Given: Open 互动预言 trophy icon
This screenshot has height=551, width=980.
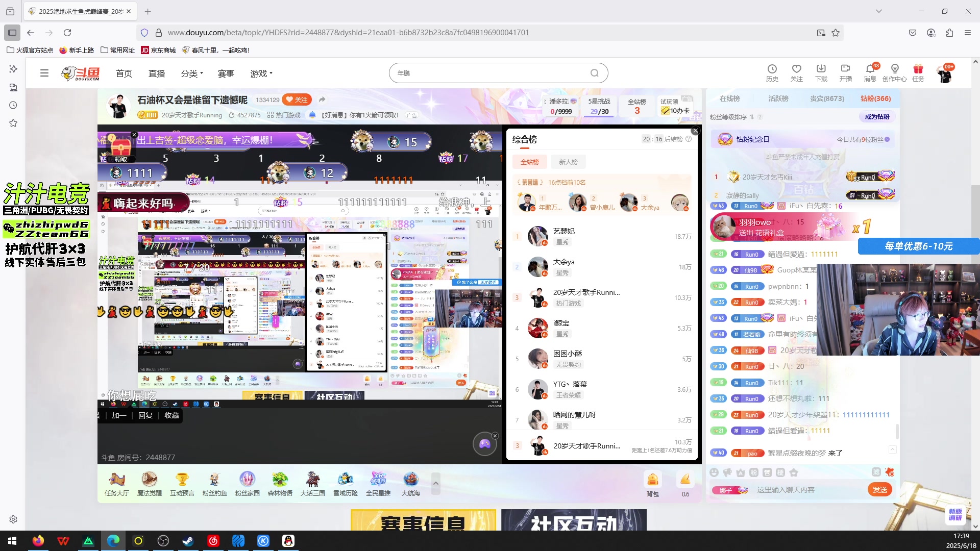Looking at the screenshot, I should click(182, 484).
